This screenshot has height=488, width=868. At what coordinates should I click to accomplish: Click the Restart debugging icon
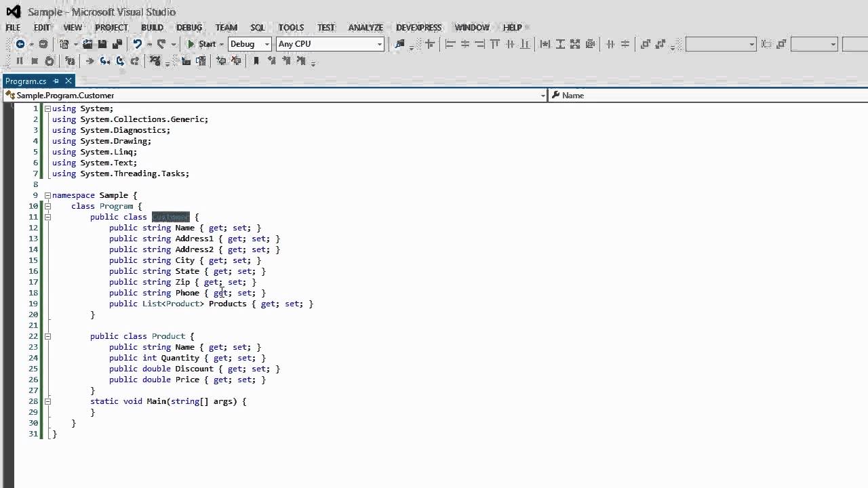[x=50, y=61]
